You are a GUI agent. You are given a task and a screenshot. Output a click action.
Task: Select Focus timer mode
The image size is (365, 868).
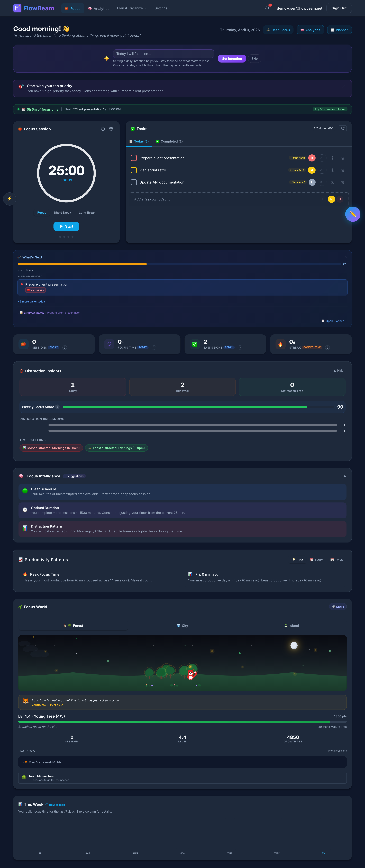42,213
